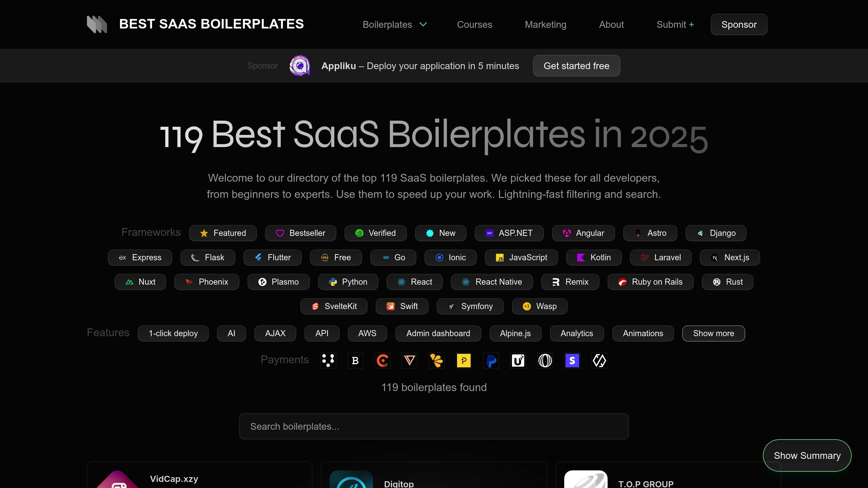Image resolution: width=868 pixels, height=488 pixels.
Task: Filter by the Swift framework chip
Action: (402, 306)
